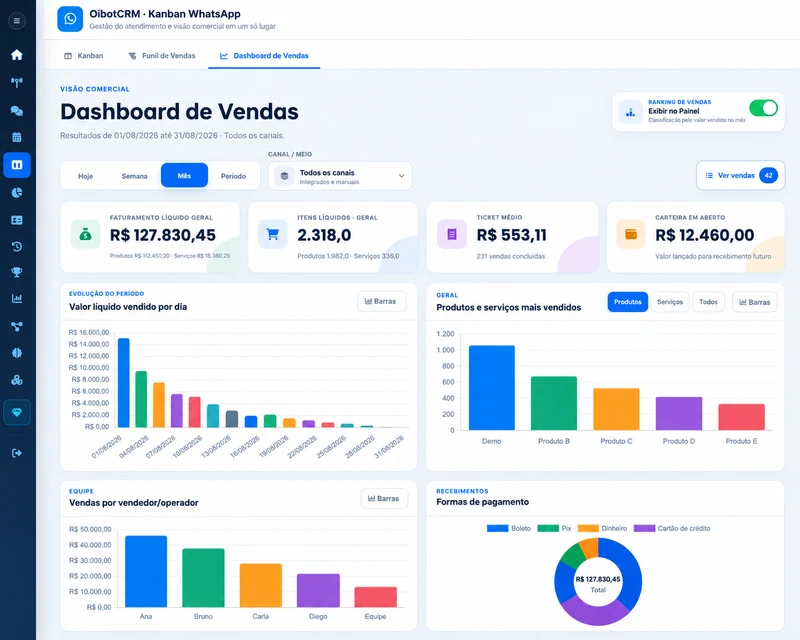Image resolution: width=800 pixels, height=640 pixels.
Task: Open the chat bubbles icon in the sidebar
Action: (17, 110)
